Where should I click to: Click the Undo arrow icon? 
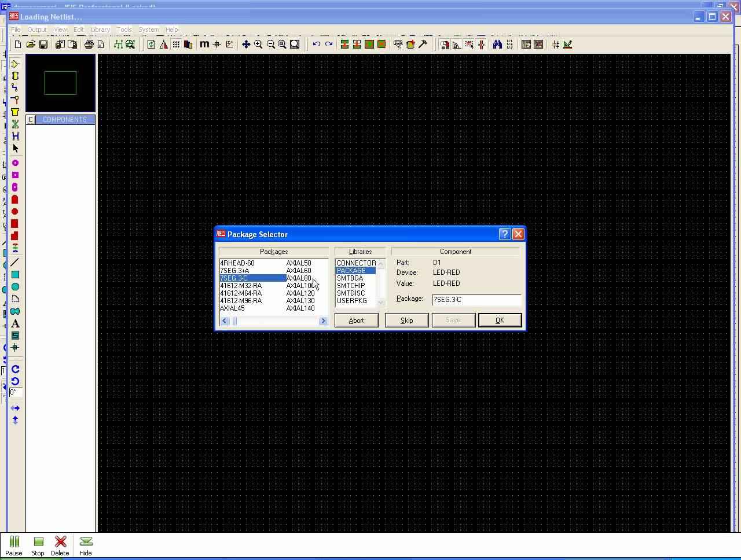coord(317,45)
